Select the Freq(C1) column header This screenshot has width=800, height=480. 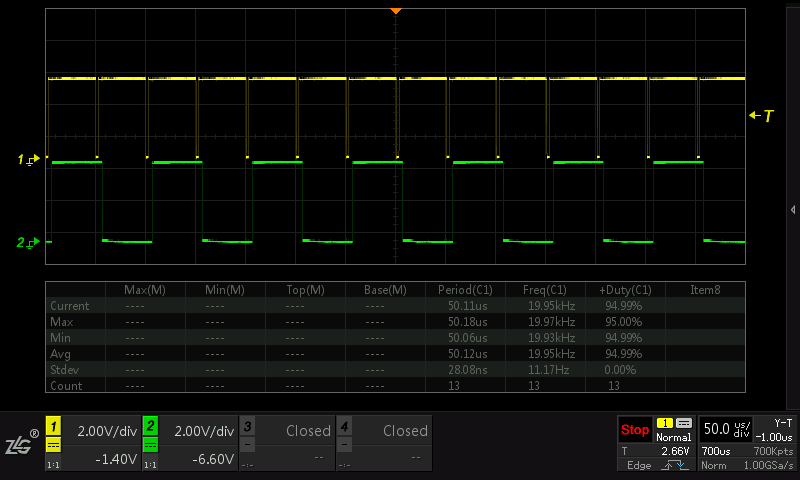(545, 290)
